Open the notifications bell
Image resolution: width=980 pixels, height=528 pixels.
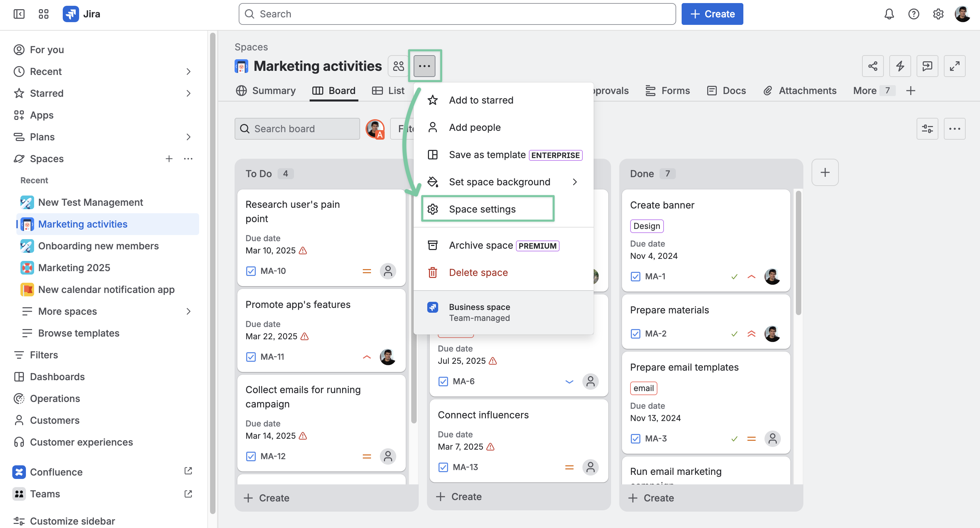click(x=889, y=14)
